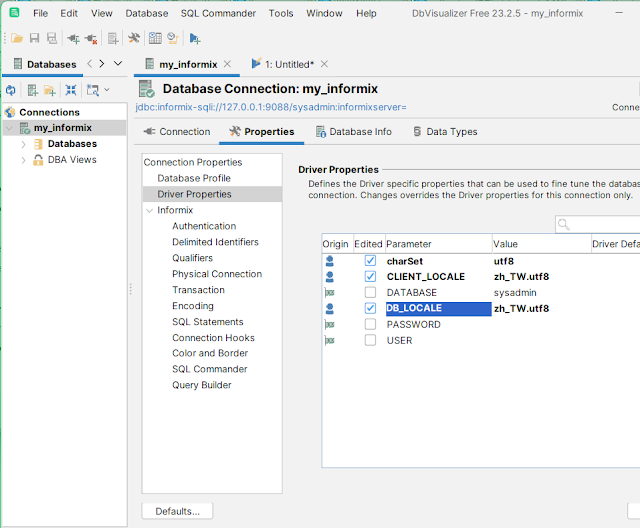Switch to the Connection tab

point(177,132)
